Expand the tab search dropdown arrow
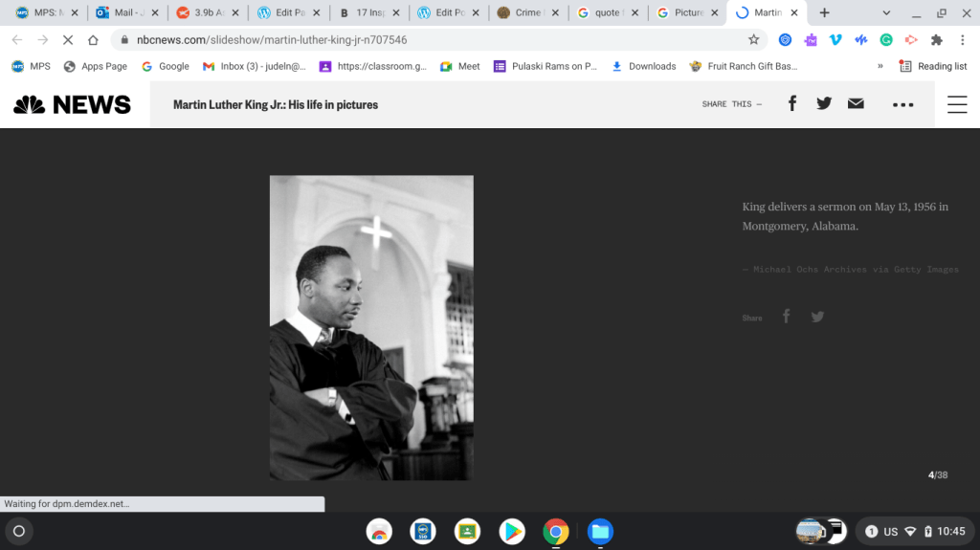 click(x=886, y=13)
